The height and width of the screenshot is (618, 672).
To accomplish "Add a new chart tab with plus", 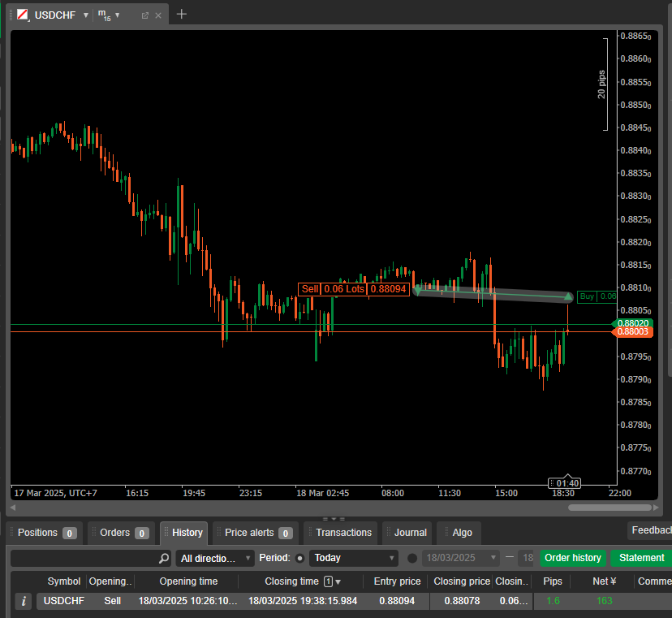I will pos(181,14).
